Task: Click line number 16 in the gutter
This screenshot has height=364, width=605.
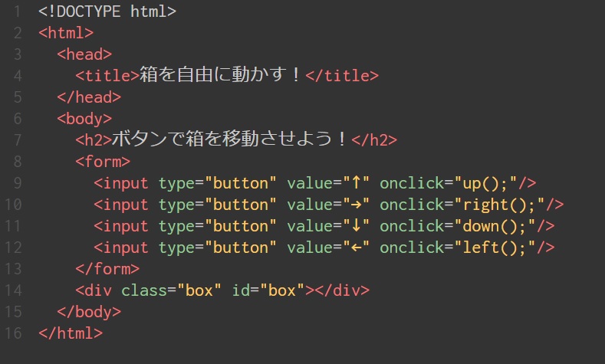Action: coord(13,333)
